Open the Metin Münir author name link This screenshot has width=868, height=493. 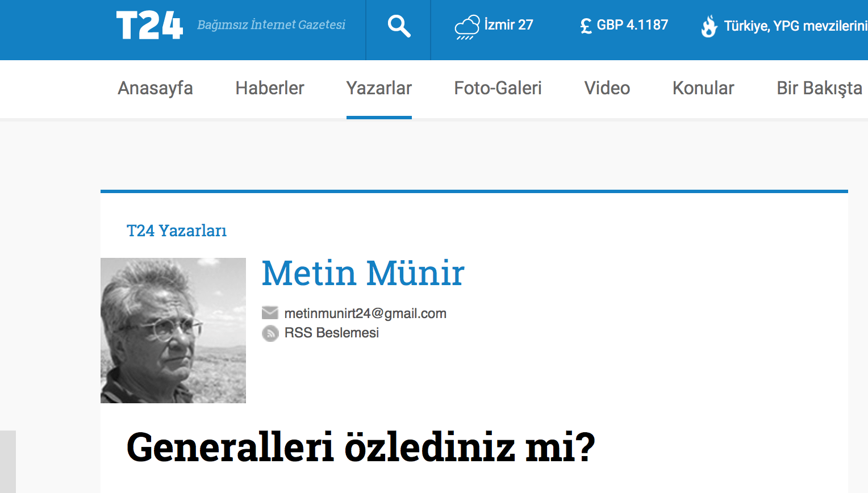tap(363, 273)
